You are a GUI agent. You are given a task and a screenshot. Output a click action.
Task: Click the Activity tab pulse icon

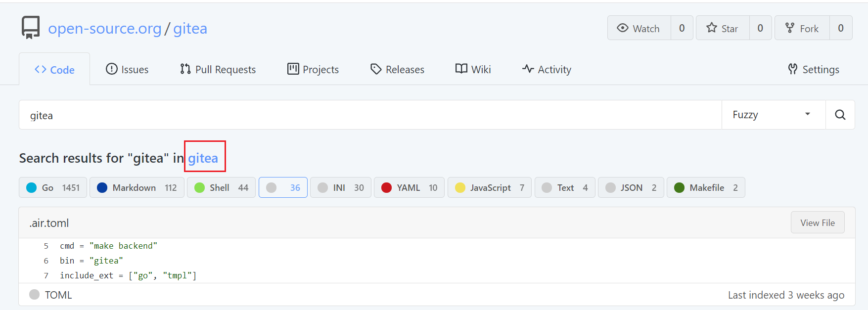tap(528, 69)
